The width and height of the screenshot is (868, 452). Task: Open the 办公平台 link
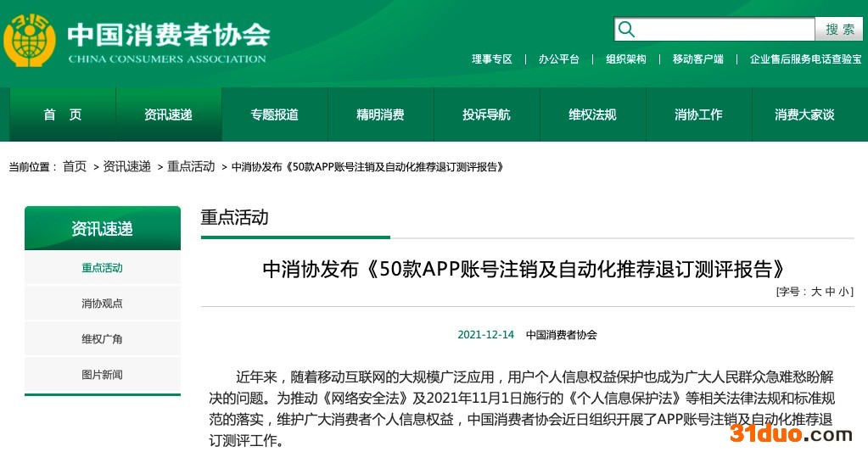(x=559, y=59)
